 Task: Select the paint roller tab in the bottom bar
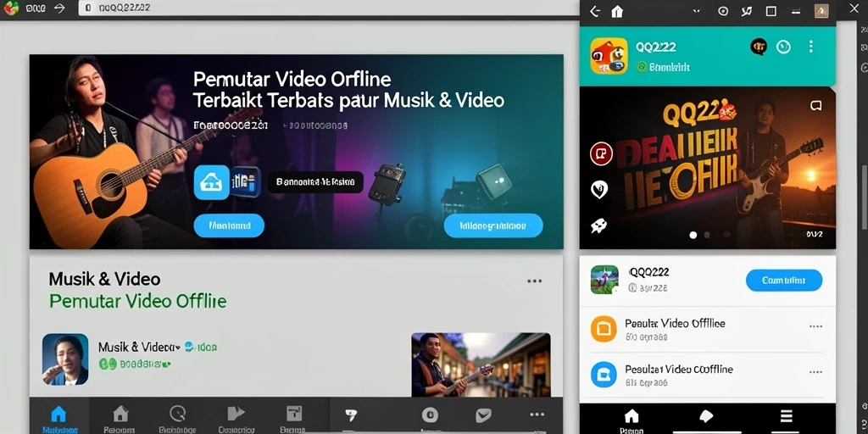click(x=293, y=419)
